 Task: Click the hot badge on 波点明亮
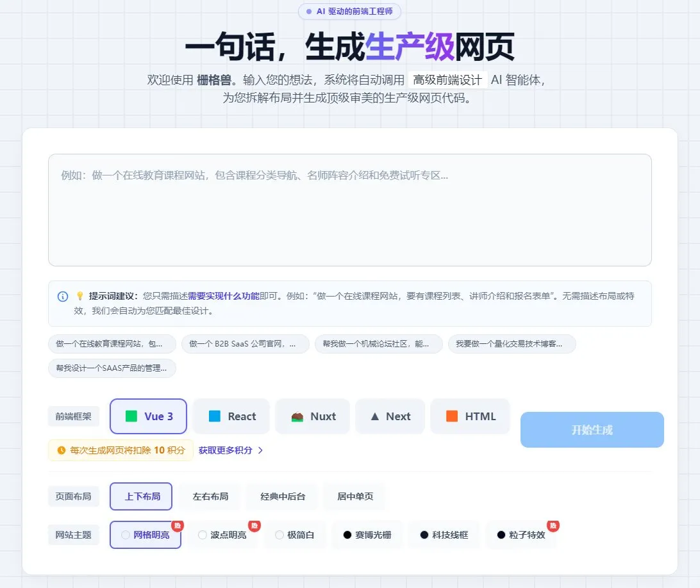pyautogui.click(x=254, y=525)
